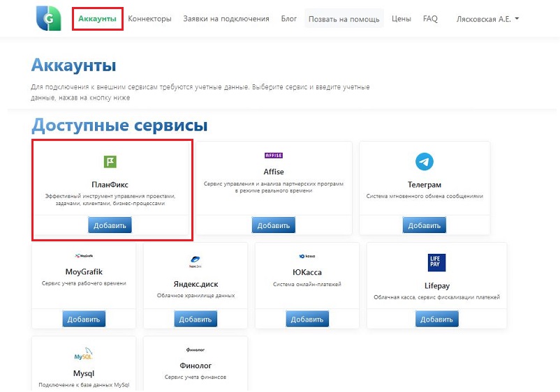Add a Lifepay account via Добавить
560x392 pixels.
click(436, 319)
